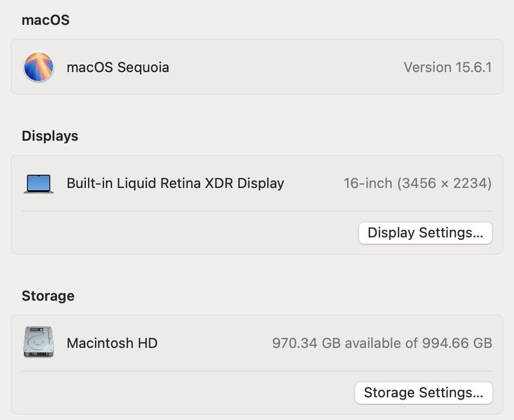Click the macOS section heading
Viewport: 514px width, 420px height.
[46, 20]
